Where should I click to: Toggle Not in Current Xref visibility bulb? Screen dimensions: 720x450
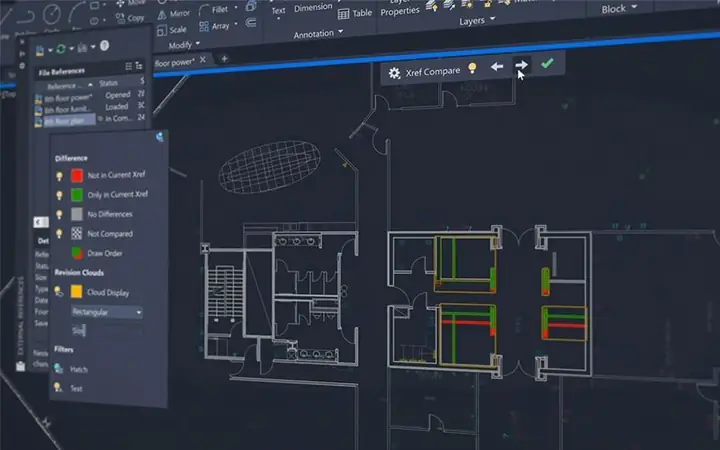pyautogui.click(x=59, y=176)
